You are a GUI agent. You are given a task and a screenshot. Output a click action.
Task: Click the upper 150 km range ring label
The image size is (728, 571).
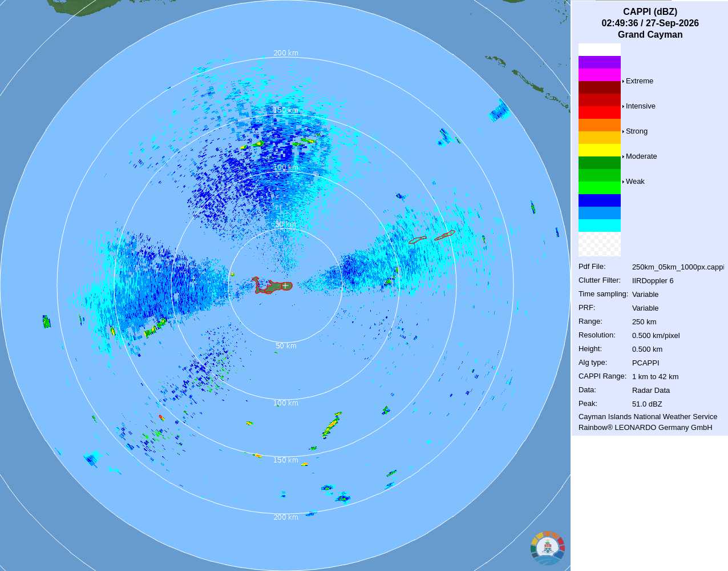[x=286, y=110]
